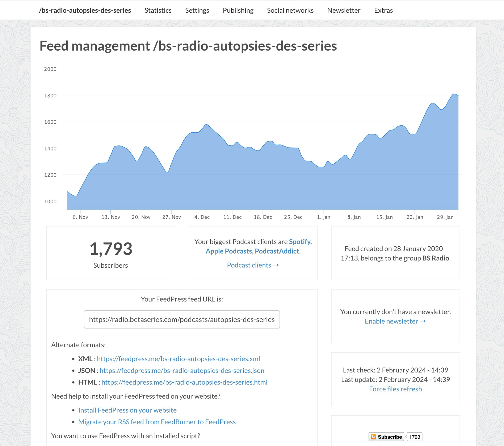Screen dimensions: 504x446
Task: Open the Publishing menu
Action: tap(238, 10)
